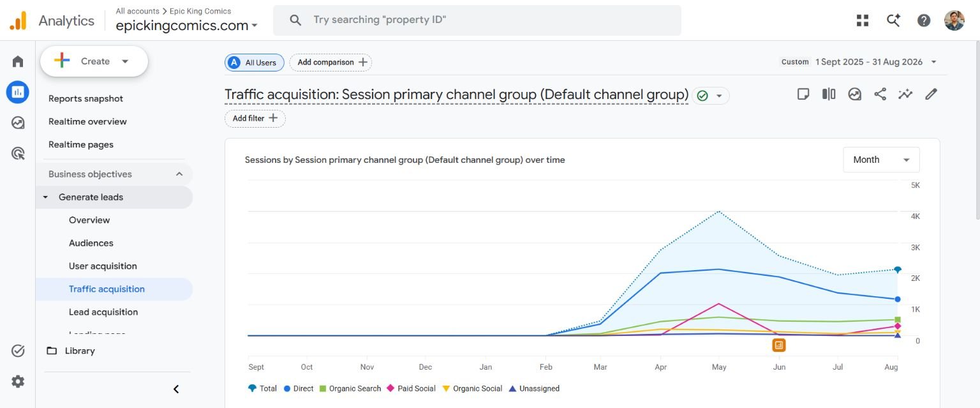Viewport: 980px width, 408px height.
Task: Click the report notes icon
Action: click(803, 94)
